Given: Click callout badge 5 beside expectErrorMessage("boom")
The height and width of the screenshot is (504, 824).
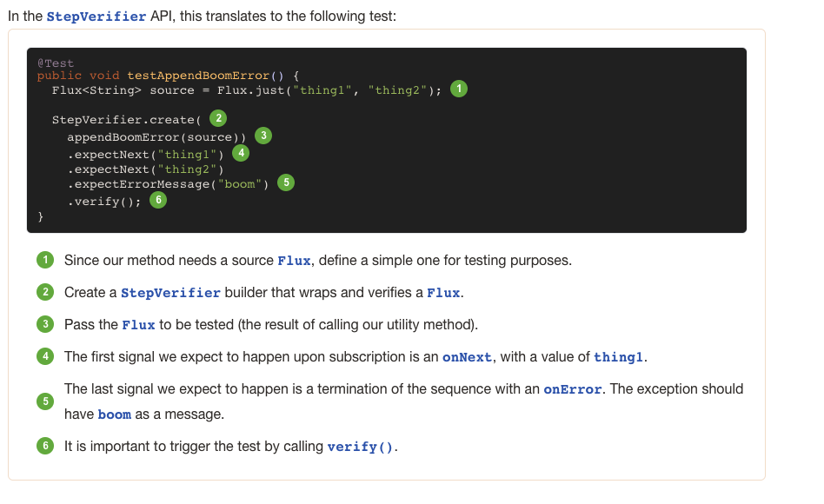Looking at the screenshot, I should pyautogui.click(x=286, y=182).
